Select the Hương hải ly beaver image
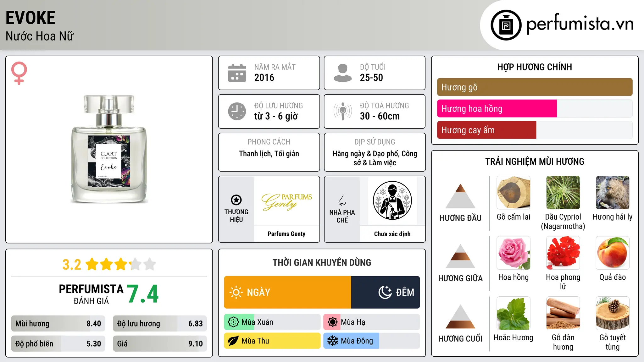 (x=613, y=193)
